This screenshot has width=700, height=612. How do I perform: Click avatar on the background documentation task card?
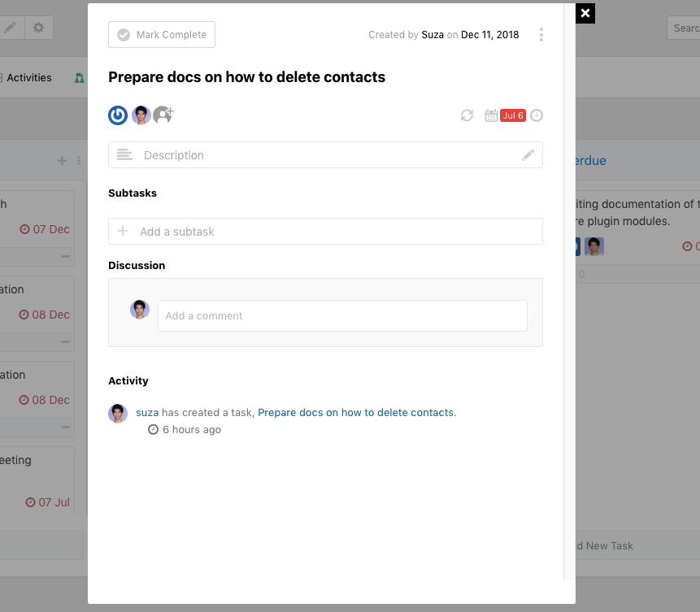(x=594, y=246)
